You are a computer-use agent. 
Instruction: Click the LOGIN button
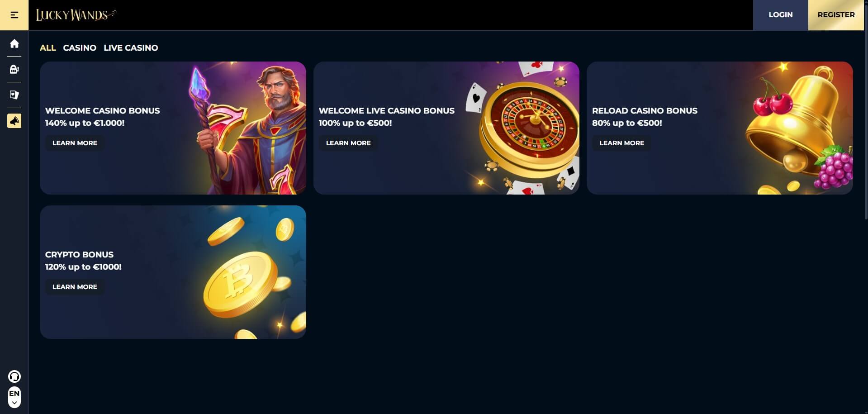[780, 15]
